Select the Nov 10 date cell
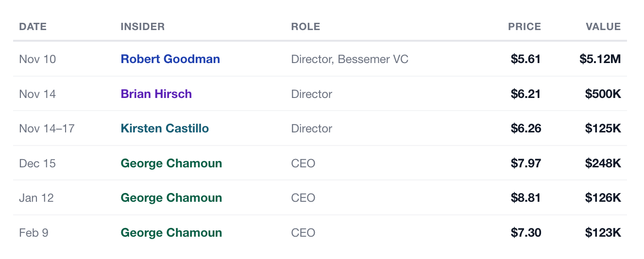644x259 pixels. click(37, 59)
